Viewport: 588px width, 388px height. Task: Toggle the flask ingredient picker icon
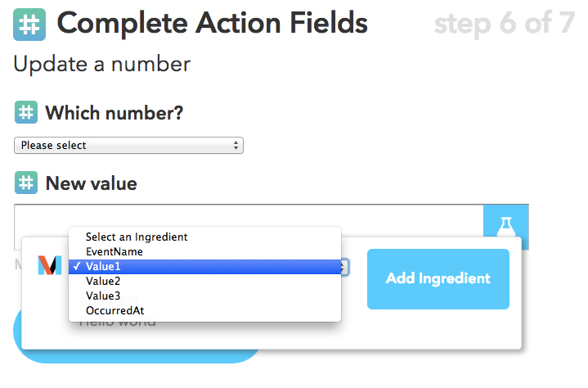505,227
